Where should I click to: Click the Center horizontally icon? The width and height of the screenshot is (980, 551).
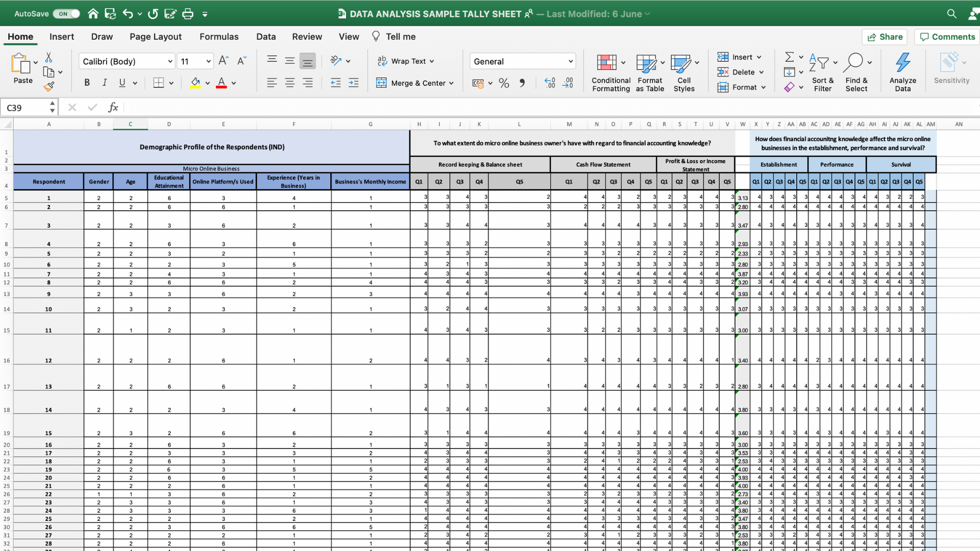[x=290, y=83]
